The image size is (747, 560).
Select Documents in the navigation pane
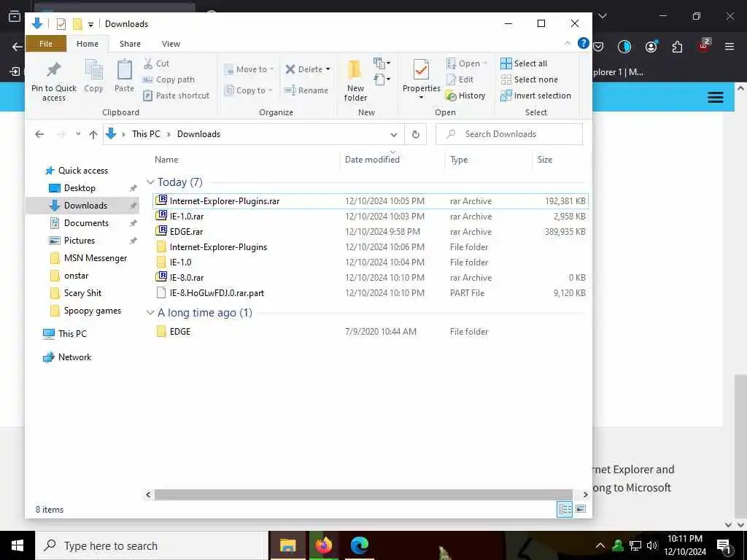coord(86,223)
